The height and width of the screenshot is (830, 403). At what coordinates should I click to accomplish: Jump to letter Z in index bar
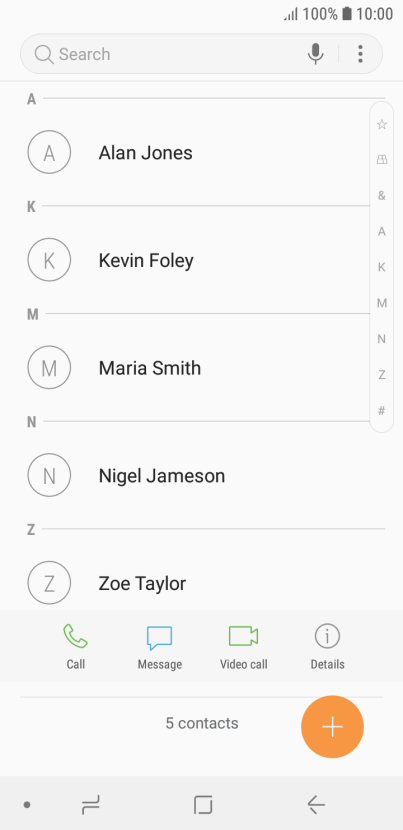(x=381, y=375)
